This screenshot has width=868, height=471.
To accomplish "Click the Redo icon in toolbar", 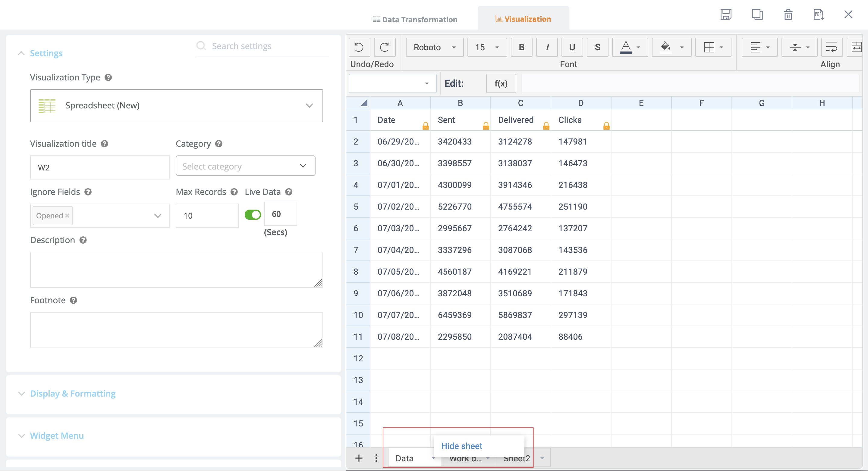I will 385,47.
